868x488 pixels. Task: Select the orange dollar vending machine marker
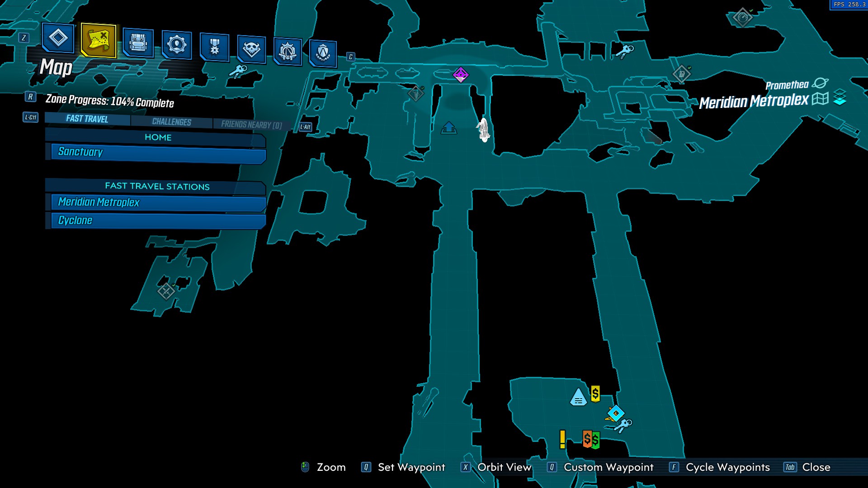pos(587,439)
